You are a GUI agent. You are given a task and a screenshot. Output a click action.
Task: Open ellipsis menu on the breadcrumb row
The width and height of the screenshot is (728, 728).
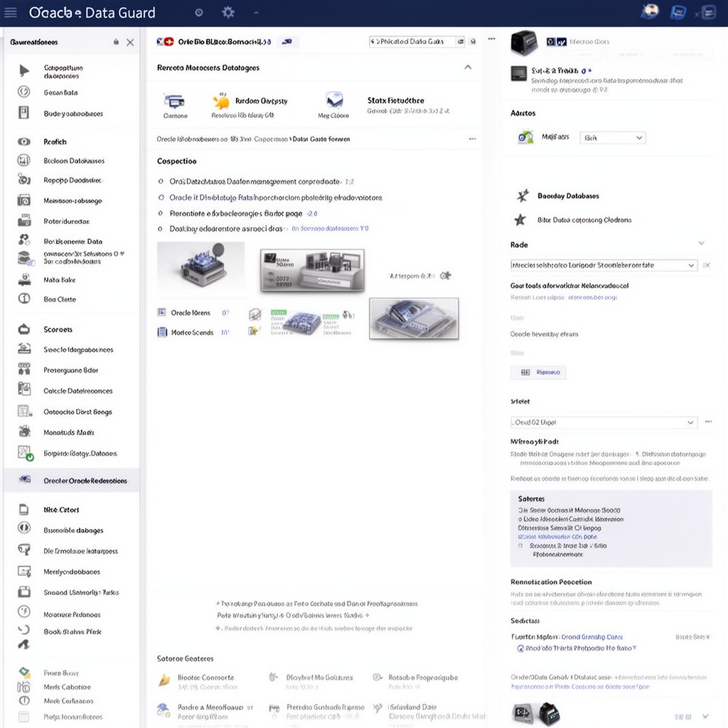472,139
